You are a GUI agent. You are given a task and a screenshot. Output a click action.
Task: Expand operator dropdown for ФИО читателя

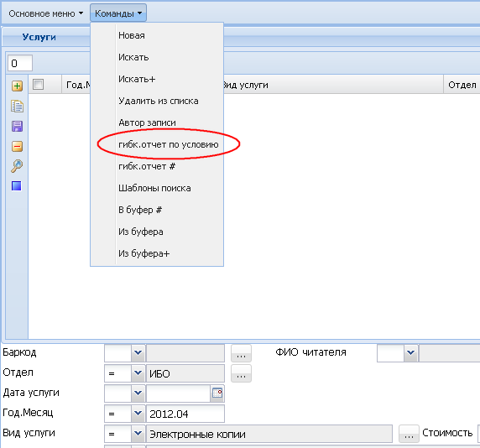click(410, 353)
